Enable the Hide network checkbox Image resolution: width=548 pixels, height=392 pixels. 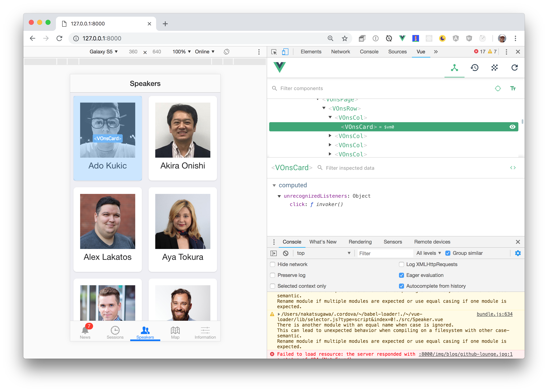(x=273, y=264)
